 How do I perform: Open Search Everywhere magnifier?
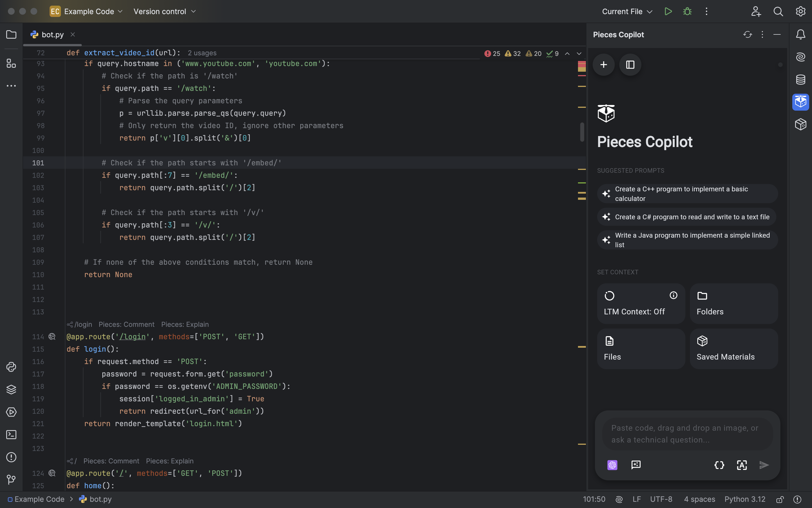pos(778,11)
